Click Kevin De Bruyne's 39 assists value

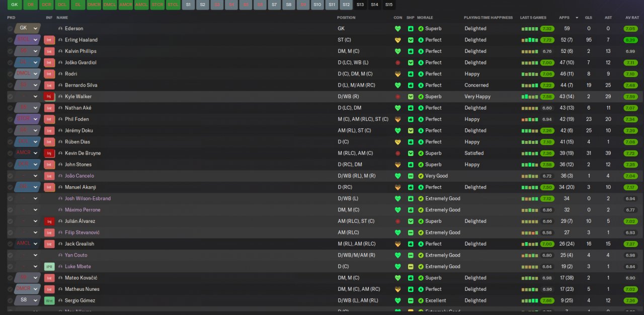pos(608,153)
